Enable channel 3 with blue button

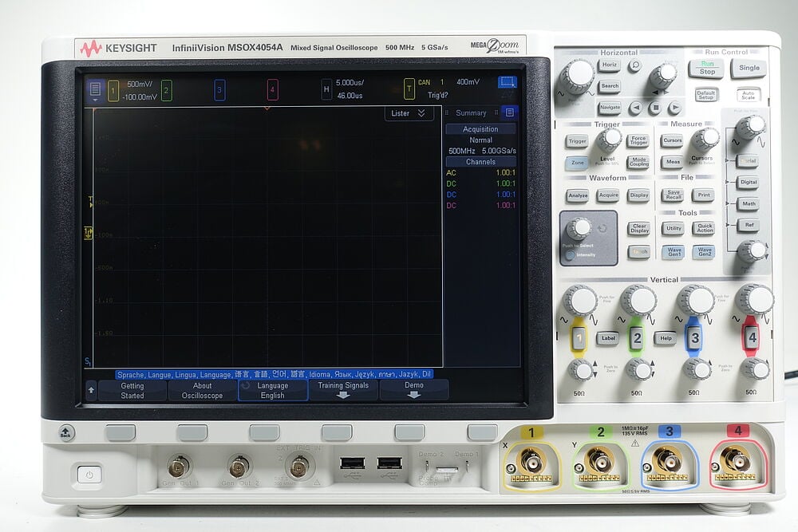(694, 338)
